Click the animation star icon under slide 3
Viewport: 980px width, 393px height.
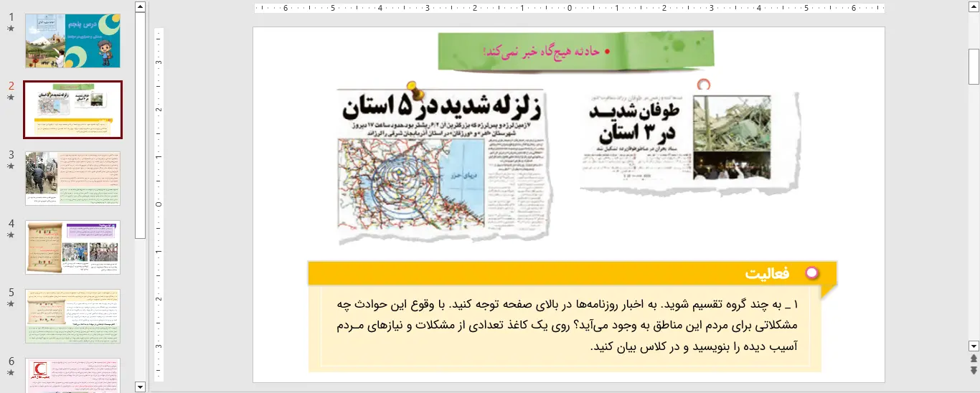click(x=11, y=166)
